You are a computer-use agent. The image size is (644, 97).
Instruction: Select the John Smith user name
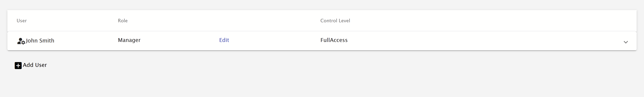[40, 41]
